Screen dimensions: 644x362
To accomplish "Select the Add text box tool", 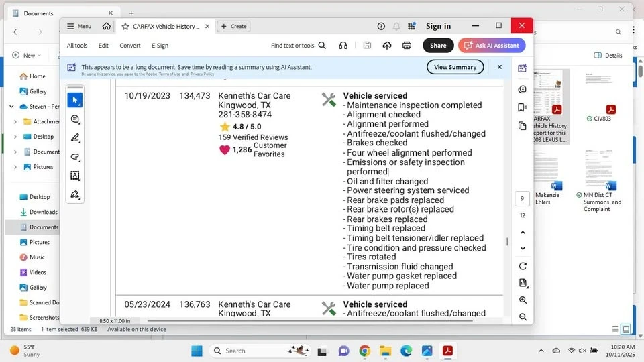I will [75, 176].
